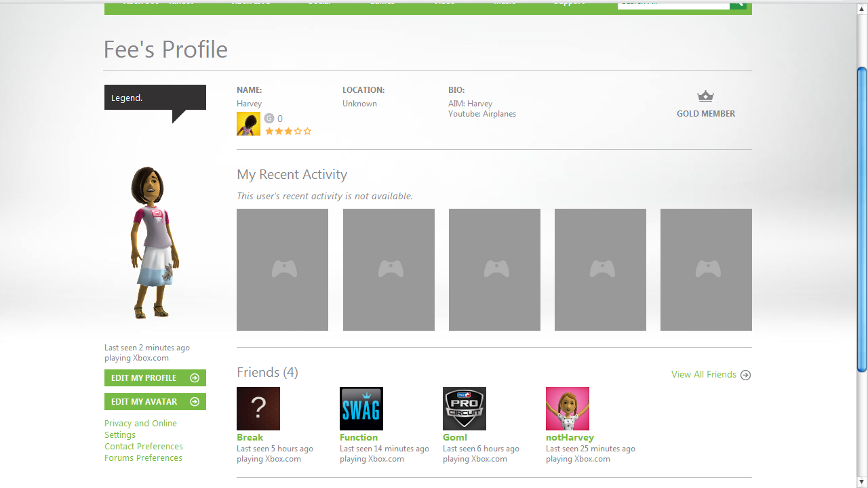Click third recent activity placeholder tile

click(494, 270)
